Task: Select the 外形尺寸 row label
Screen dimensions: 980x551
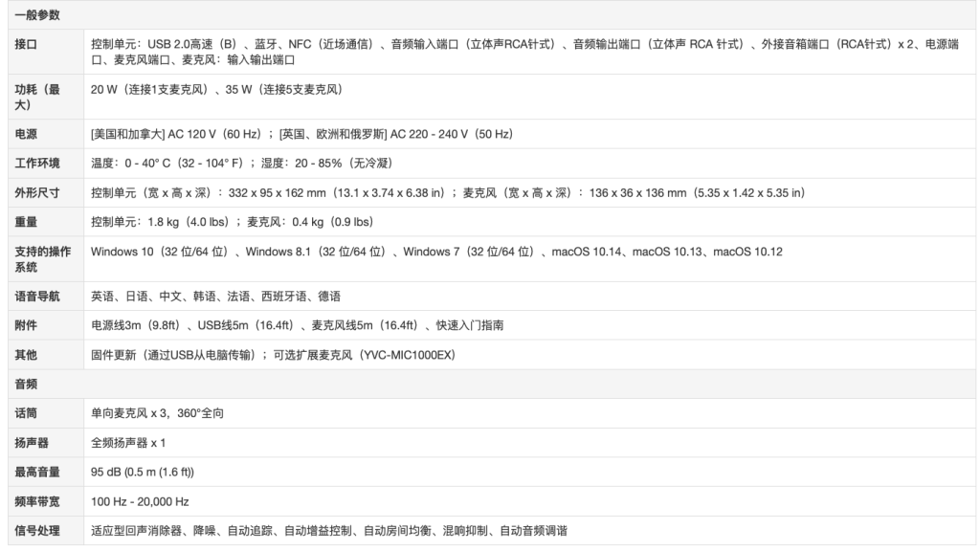Action: 36,194
